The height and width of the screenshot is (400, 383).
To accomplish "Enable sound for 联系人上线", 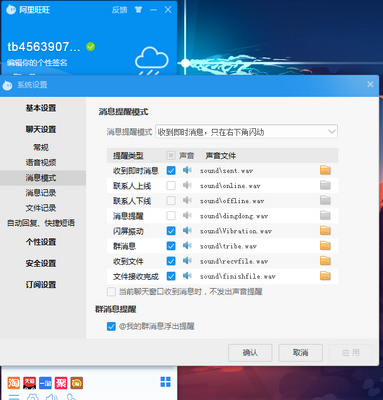I will [171, 185].
